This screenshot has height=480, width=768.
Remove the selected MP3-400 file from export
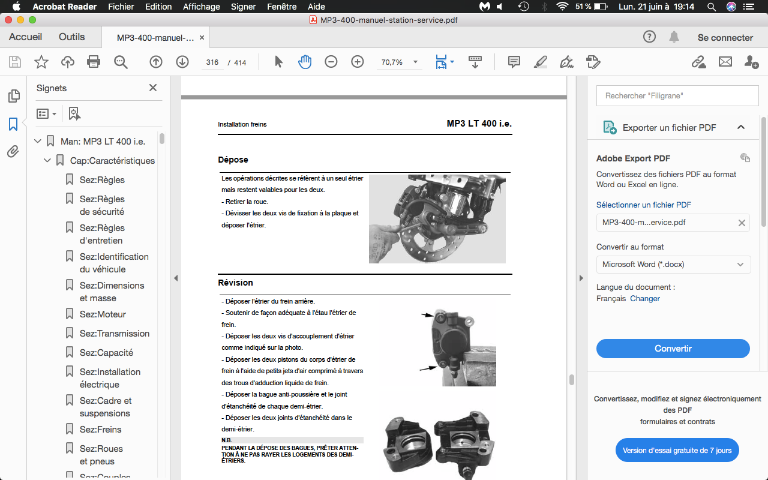pyautogui.click(x=742, y=223)
